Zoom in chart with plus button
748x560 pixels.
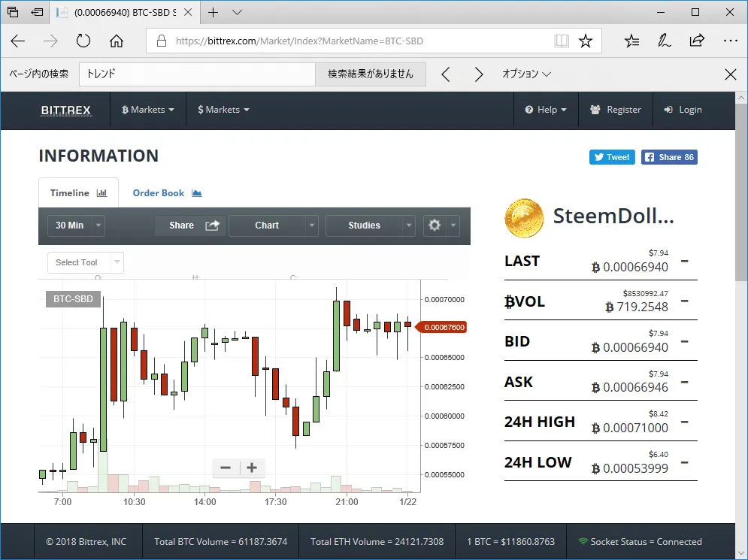252,468
